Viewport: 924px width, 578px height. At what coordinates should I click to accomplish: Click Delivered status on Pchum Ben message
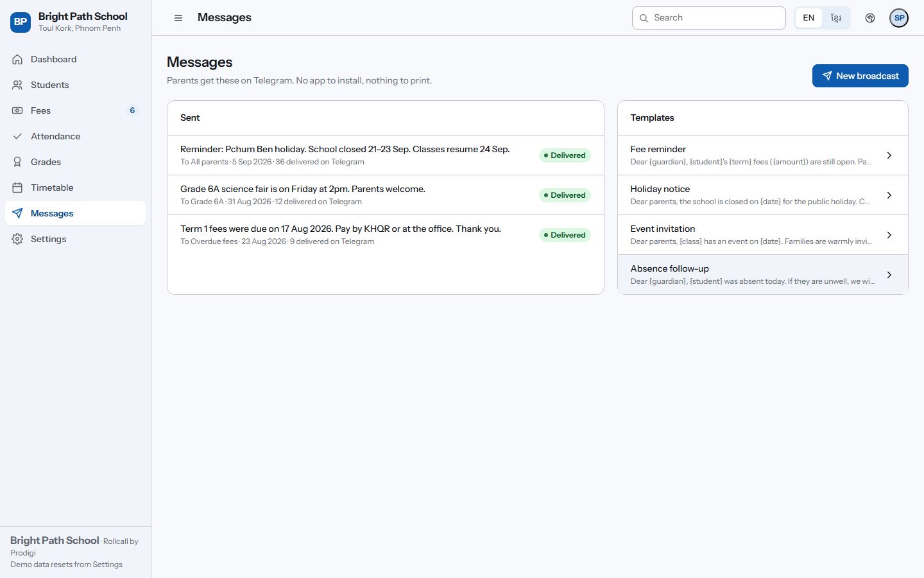pyautogui.click(x=565, y=155)
